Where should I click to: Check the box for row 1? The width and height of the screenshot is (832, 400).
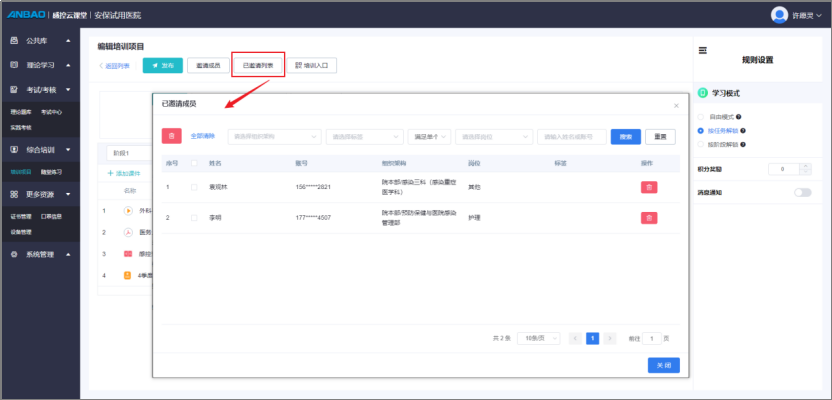194,187
